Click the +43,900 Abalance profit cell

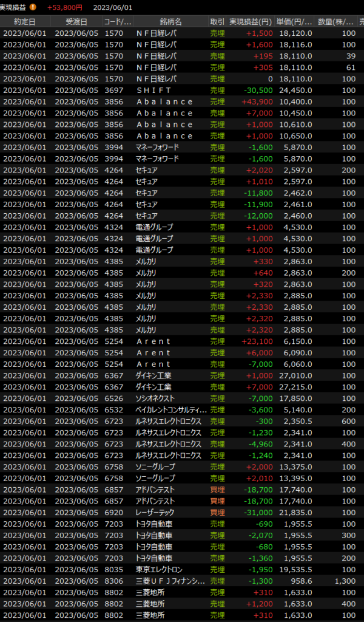(x=257, y=101)
